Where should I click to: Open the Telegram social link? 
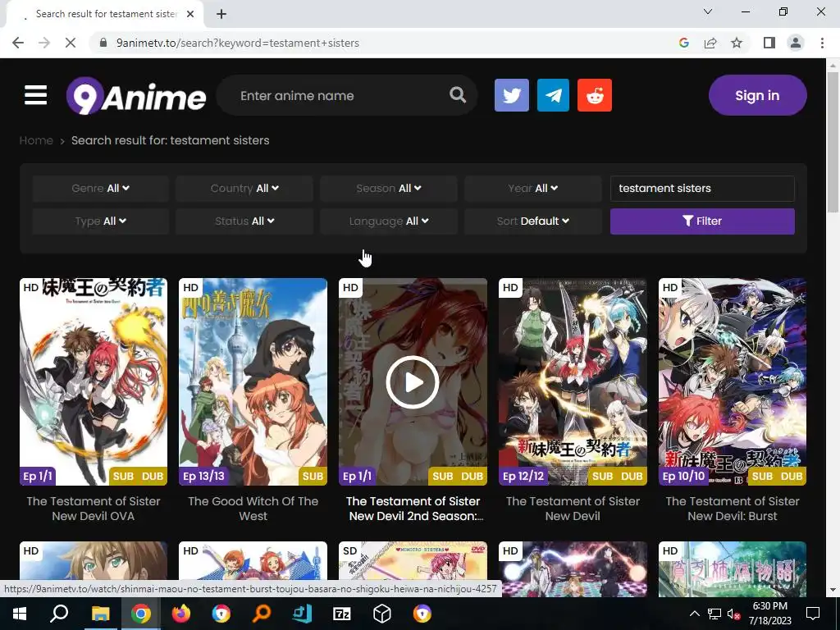tap(554, 95)
